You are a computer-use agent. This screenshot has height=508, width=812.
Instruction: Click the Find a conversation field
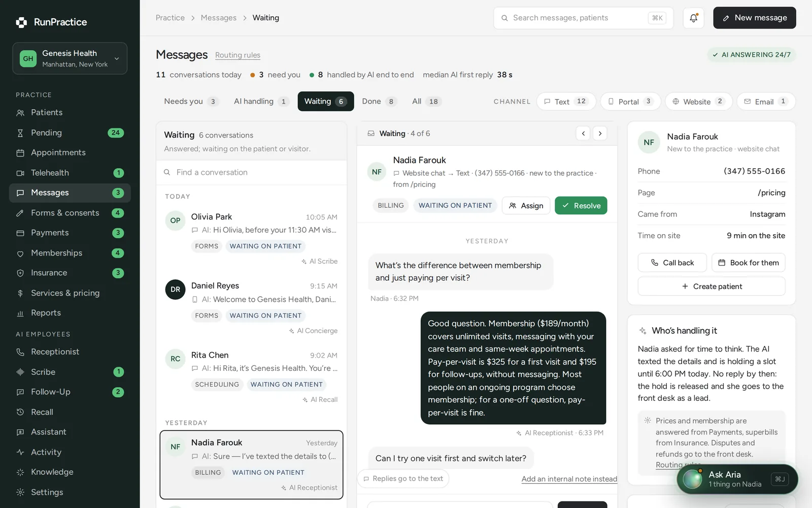pos(252,173)
